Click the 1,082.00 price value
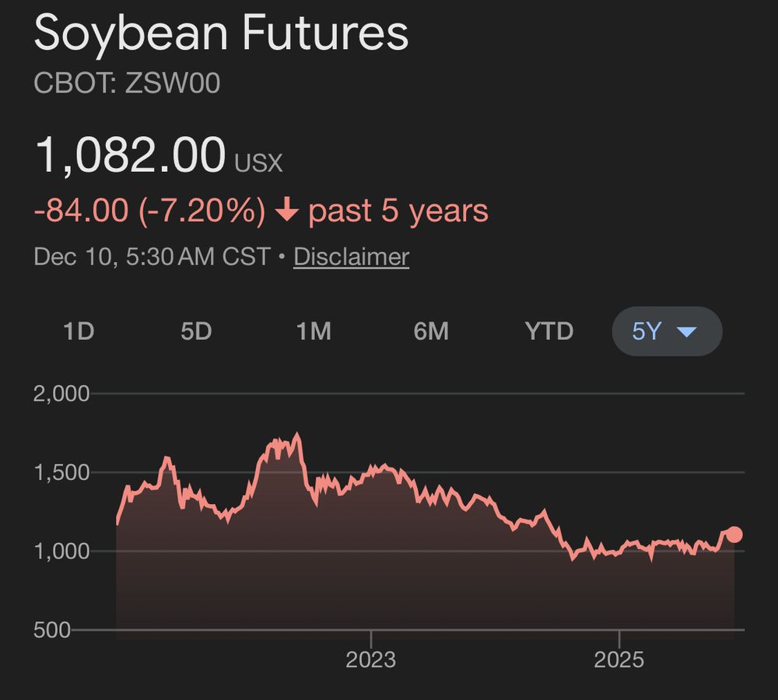The height and width of the screenshot is (700, 778). coord(130,154)
